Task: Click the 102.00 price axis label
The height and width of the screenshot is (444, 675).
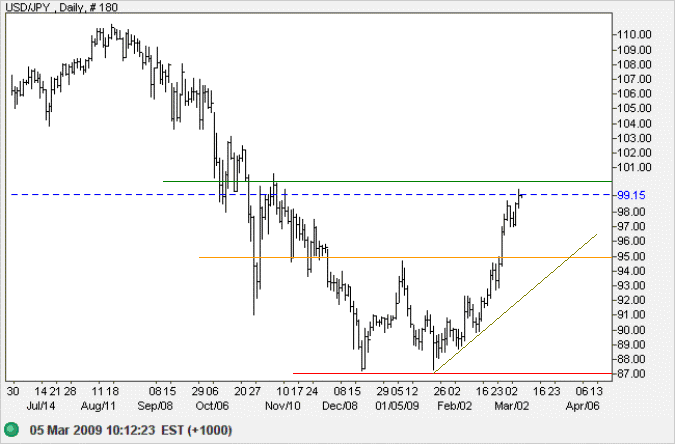Action: point(634,153)
